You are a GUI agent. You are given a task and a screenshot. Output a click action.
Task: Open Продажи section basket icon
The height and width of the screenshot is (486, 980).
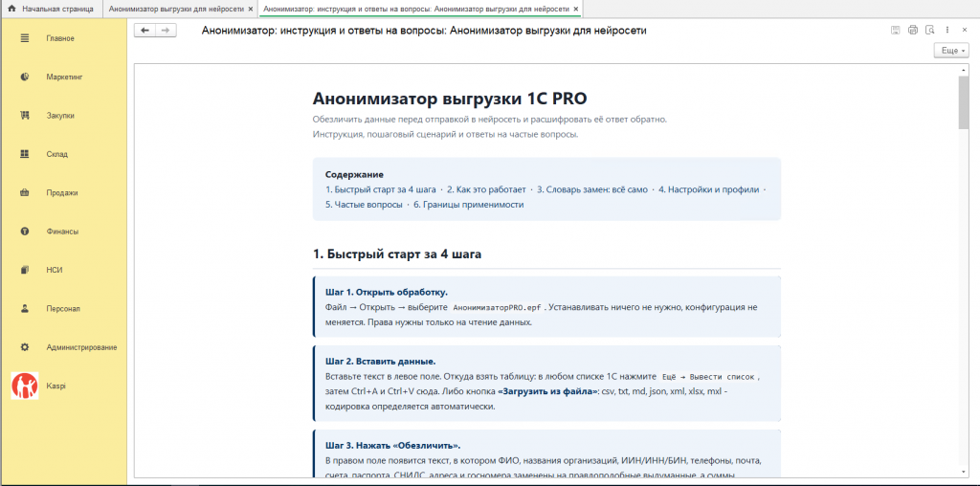coord(25,193)
